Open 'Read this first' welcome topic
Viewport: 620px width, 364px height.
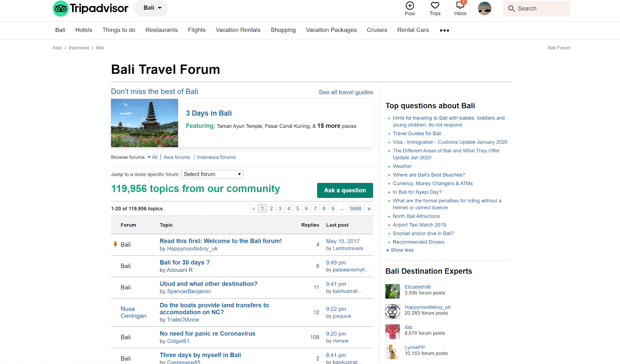click(221, 241)
